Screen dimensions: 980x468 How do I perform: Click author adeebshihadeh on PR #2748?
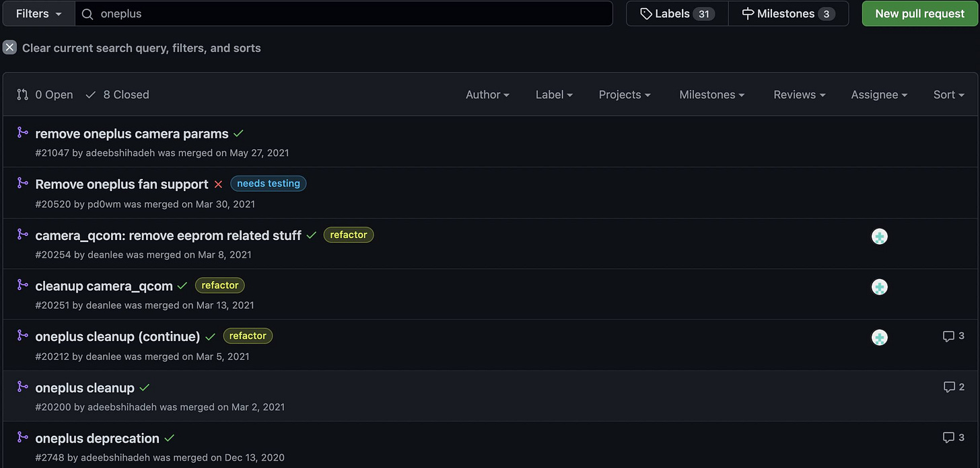pyautogui.click(x=116, y=458)
